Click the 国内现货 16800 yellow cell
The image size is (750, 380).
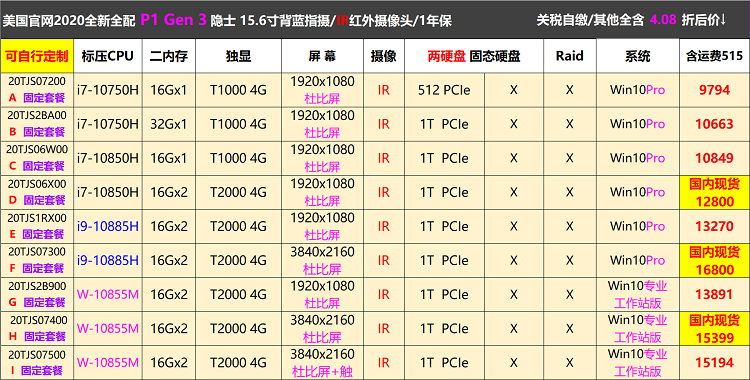click(714, 260)
